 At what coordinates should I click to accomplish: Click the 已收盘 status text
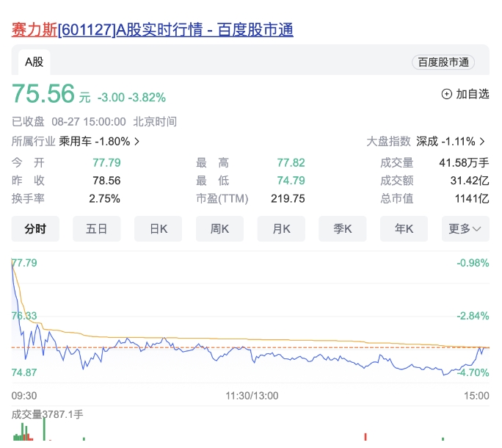pyautogui.click(x=28, y=122)
